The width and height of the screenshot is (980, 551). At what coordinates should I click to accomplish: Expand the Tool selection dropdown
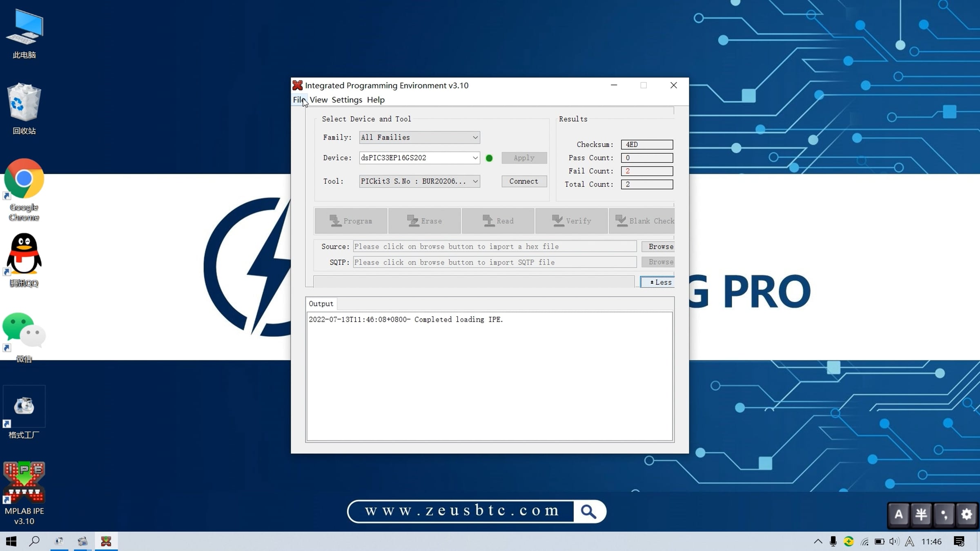pyautogui.click(x=475, y=181)
